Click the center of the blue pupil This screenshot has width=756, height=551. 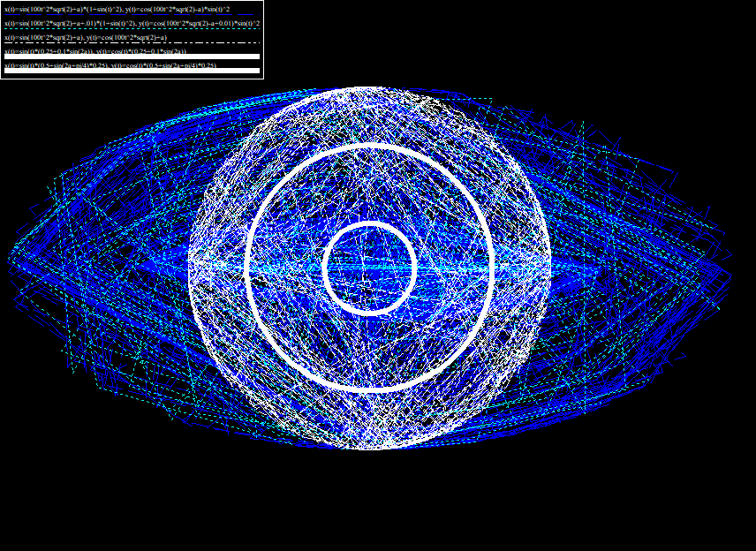pyautogui.click(x=370, y=268)
